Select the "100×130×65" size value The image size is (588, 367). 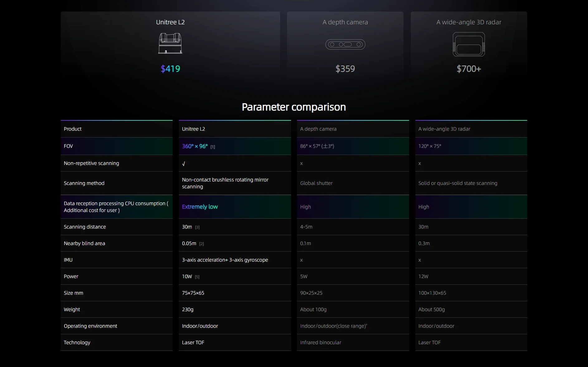pos(432,293)
